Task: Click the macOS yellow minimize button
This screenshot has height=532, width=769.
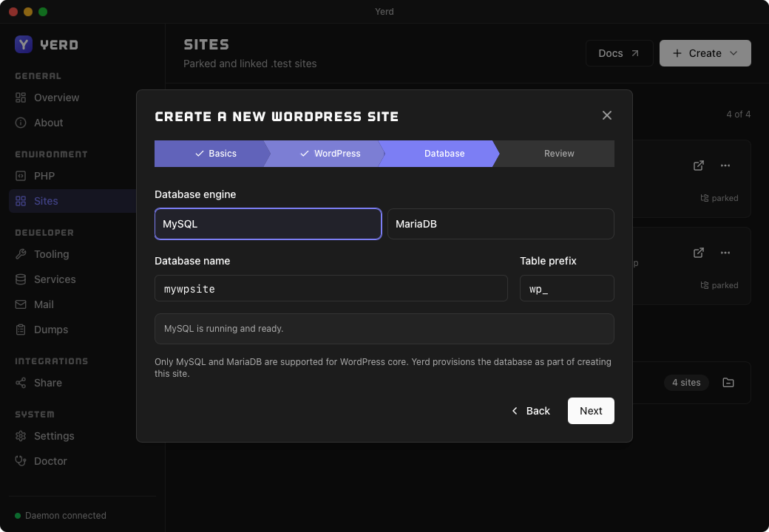Action: click(28, 12)
